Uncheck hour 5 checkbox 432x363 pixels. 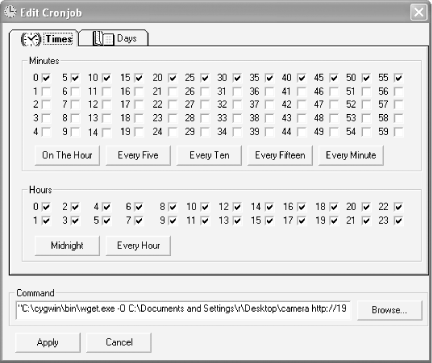(107, 221)
